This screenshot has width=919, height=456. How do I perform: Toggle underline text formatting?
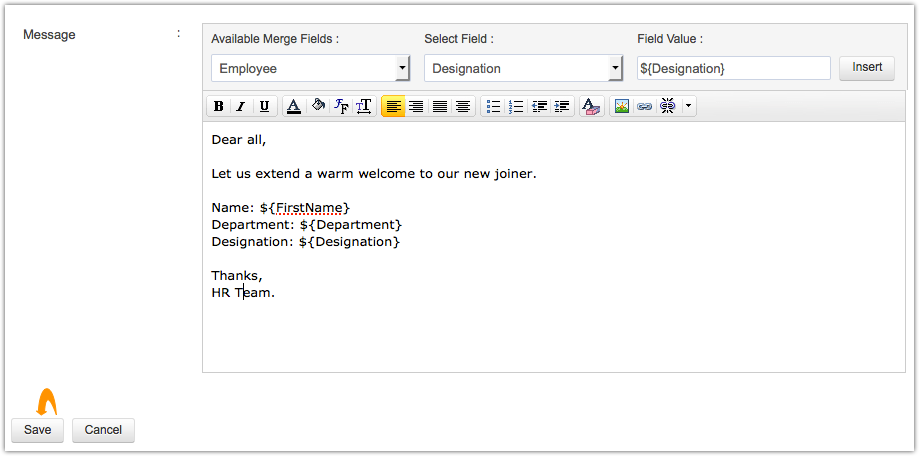point(264,106)
